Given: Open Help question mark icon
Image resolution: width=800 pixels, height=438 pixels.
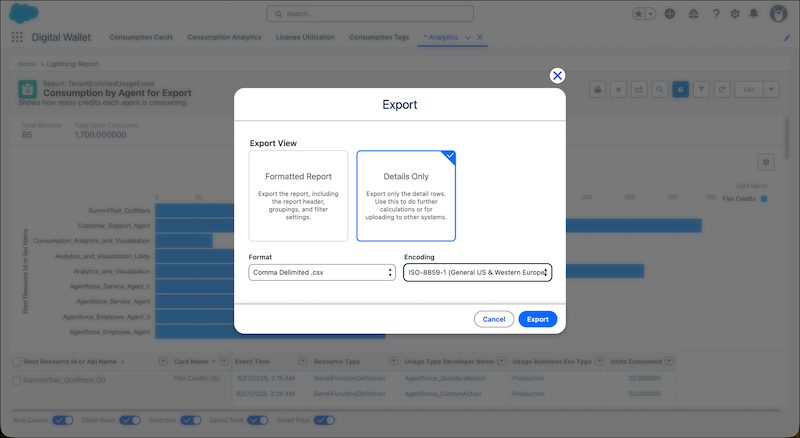Looking at the screenshot, I should pyautogui.click(x=716, y=14).
